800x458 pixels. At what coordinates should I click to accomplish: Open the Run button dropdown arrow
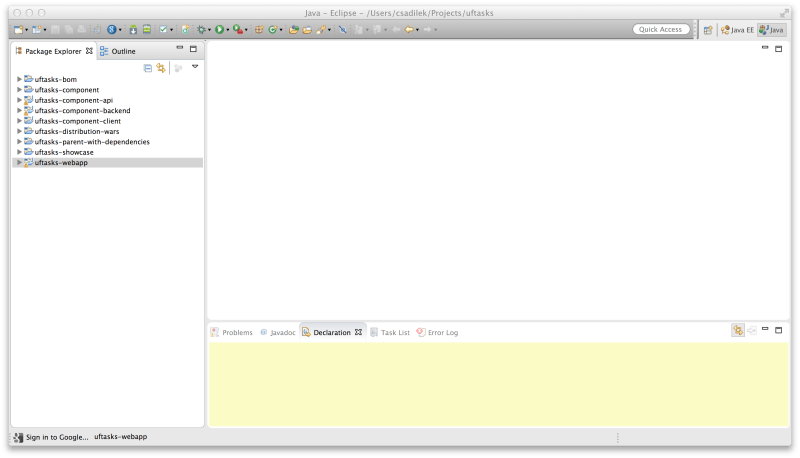pos(228,30)
